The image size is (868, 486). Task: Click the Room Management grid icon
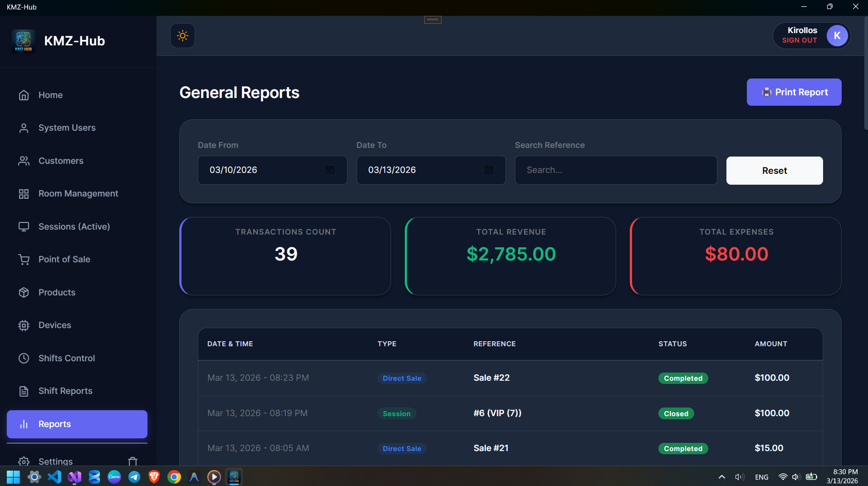[24, 193]
